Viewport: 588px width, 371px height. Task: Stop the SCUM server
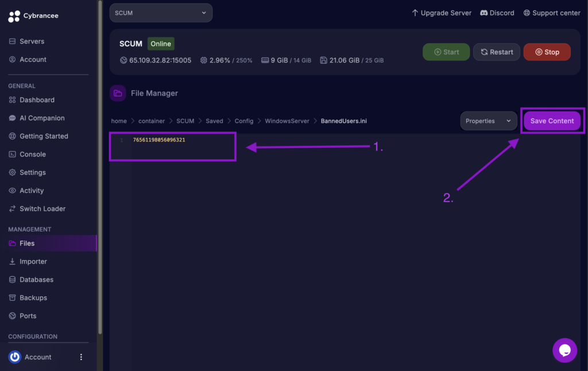click(x=547, y=51)
